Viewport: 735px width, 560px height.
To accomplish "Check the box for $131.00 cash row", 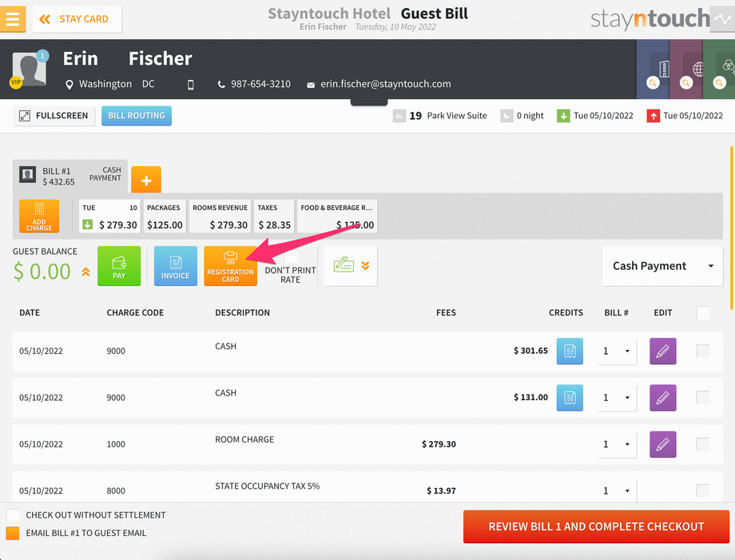I will point(703,397).
